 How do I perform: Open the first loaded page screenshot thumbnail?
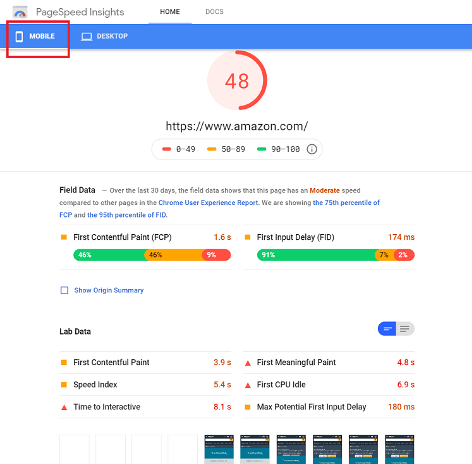point(219,449)
